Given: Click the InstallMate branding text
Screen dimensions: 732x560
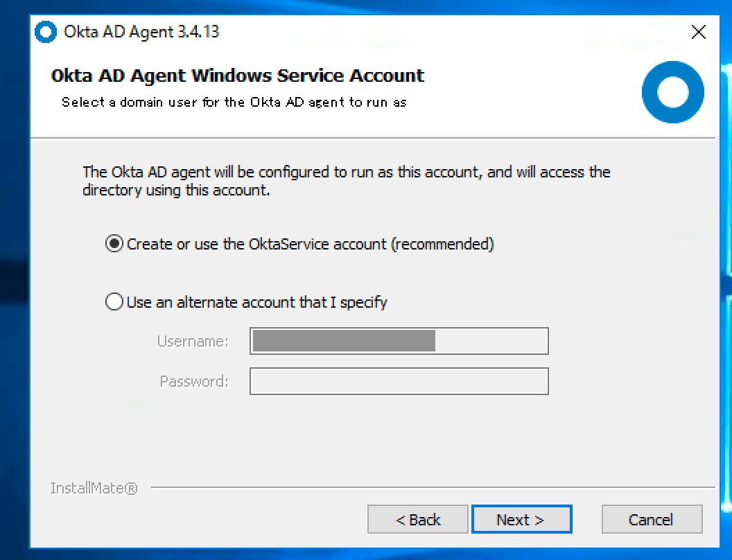Looking at the screenshot, I should (x=94, y=489).
